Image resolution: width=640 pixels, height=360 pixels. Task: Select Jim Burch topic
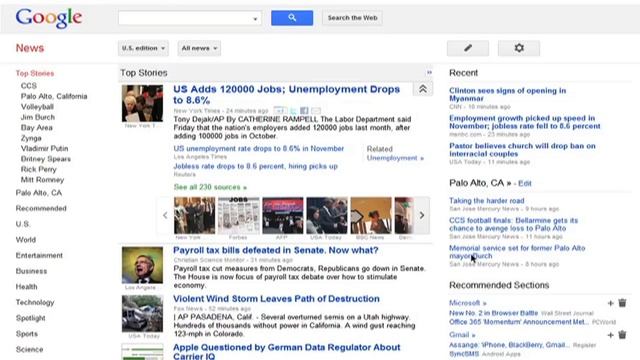click(38, 117)
